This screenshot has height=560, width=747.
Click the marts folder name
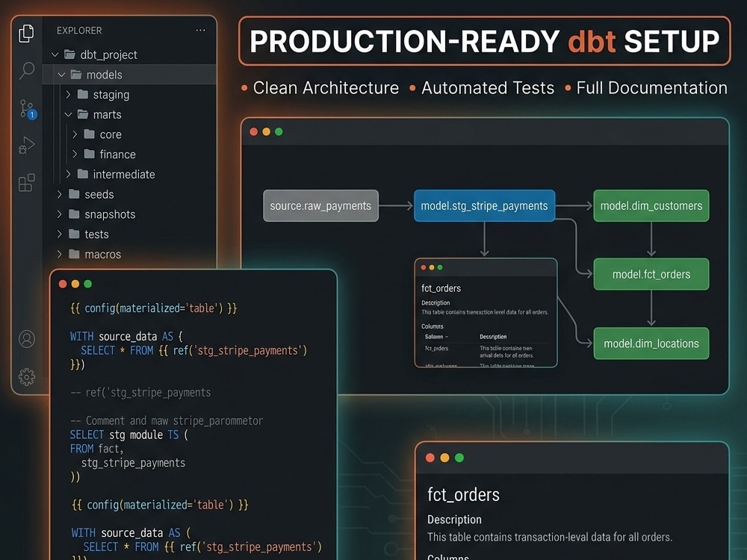coord(107,115)
